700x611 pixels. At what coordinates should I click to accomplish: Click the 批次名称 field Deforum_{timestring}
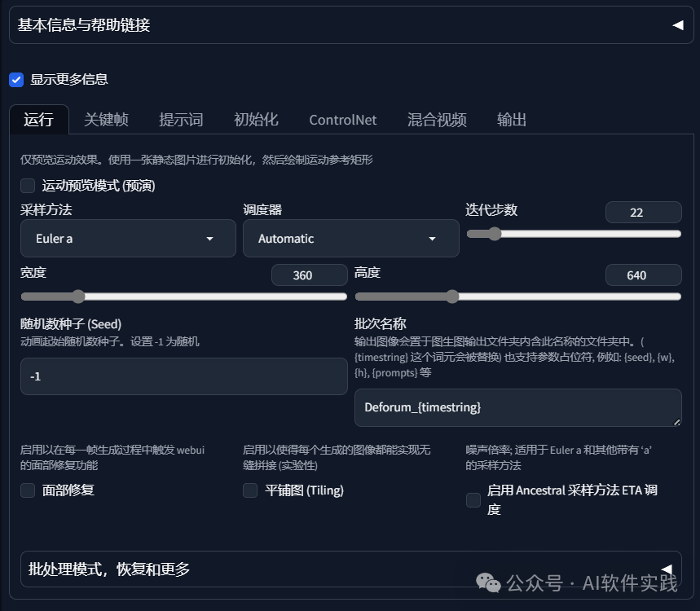pos(517,407)
